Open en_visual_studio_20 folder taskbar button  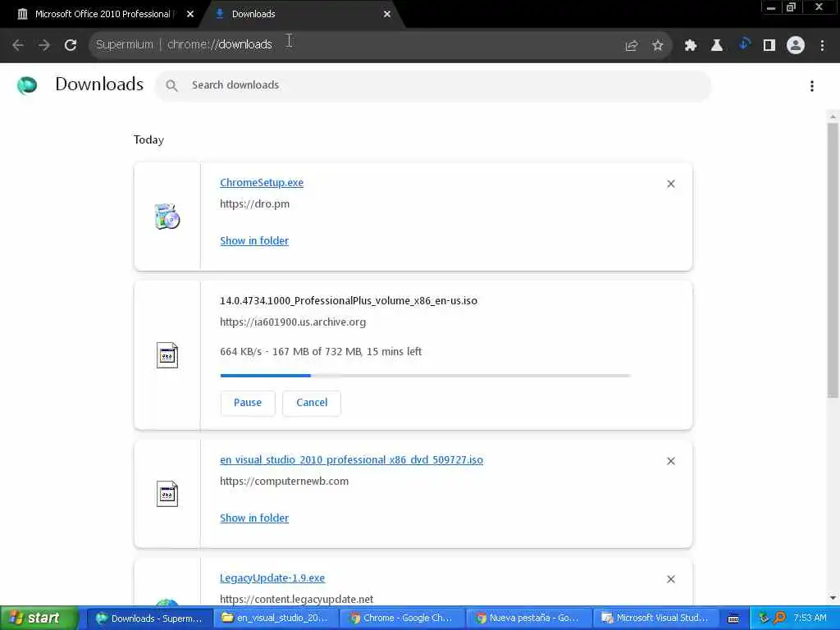(x=276, y=619)
